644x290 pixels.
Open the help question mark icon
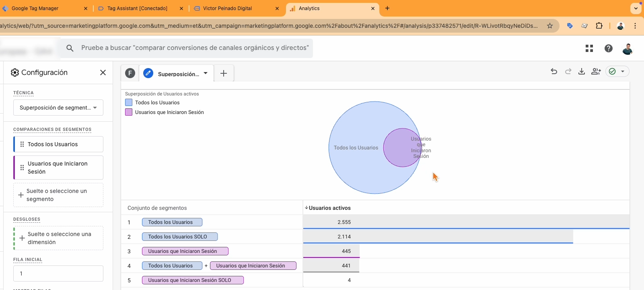[x=608, y=48]
